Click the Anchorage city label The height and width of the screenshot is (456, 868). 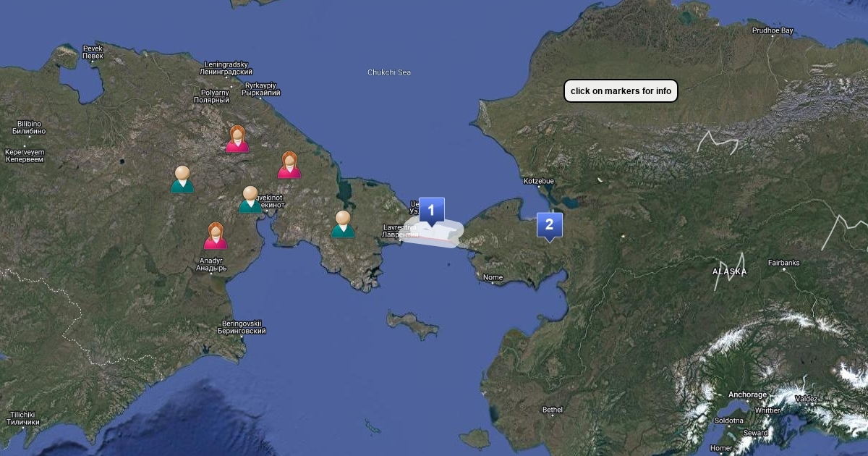[x=747, y=394]
